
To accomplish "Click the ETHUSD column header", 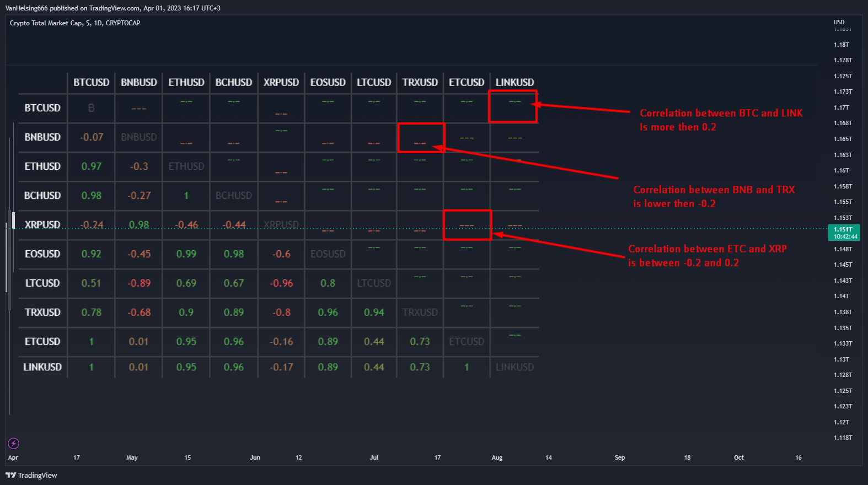I will 186,82.
